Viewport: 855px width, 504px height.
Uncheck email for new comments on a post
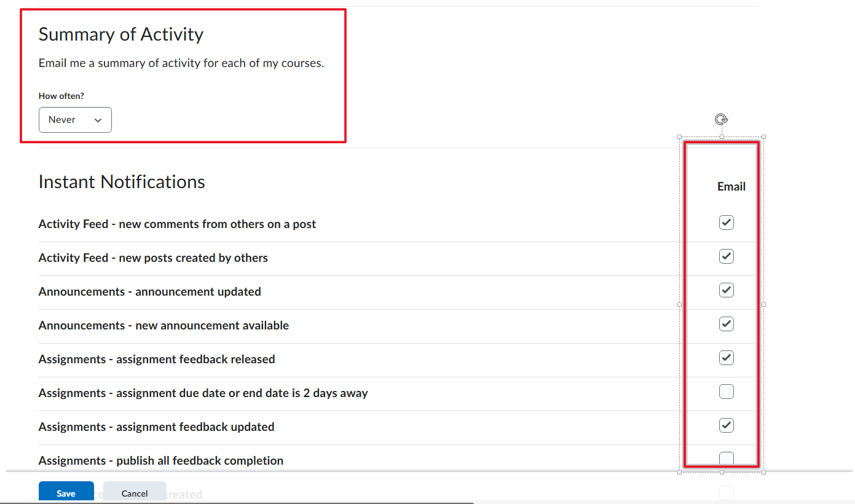(x=727, y=222)
